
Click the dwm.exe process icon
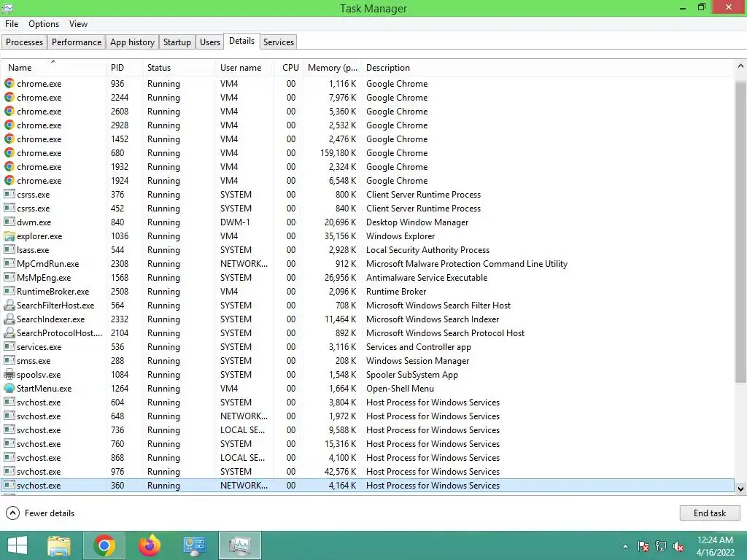(9, 222)
